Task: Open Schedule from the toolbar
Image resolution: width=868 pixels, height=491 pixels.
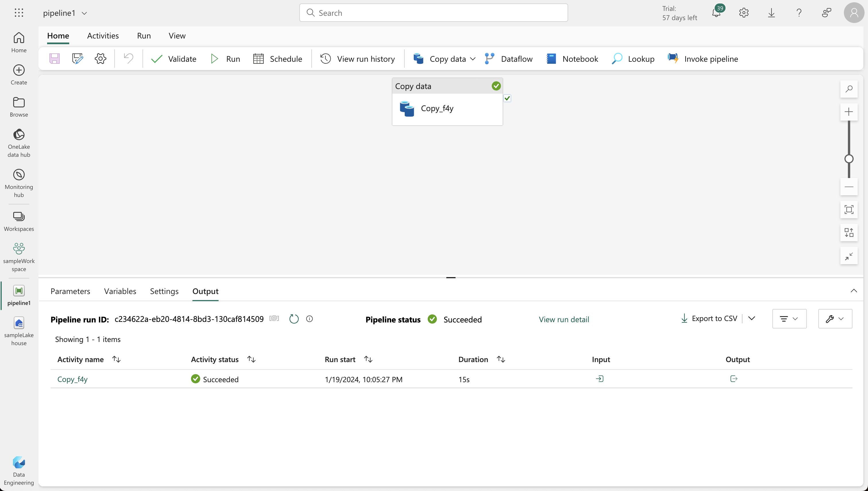Action: click(277, 59)
